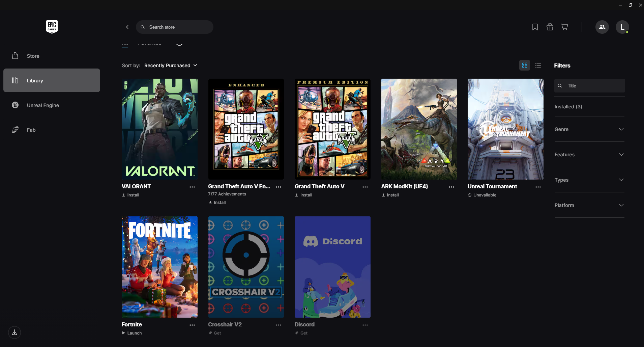Expand the Platform filter
The height and width of the screenshot is (347, 644).
(589, 205)
